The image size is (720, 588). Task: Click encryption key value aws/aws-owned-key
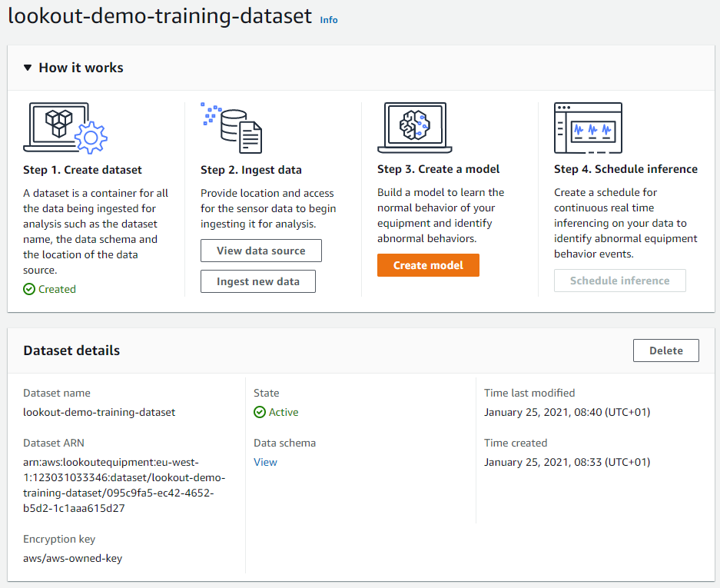point(72,559)
